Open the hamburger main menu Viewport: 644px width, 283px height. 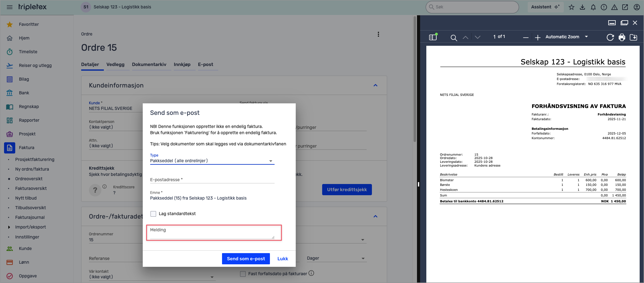10,7
